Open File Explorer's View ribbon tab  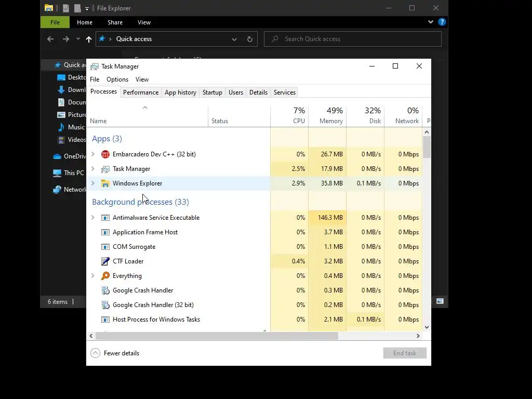(144, 22)
